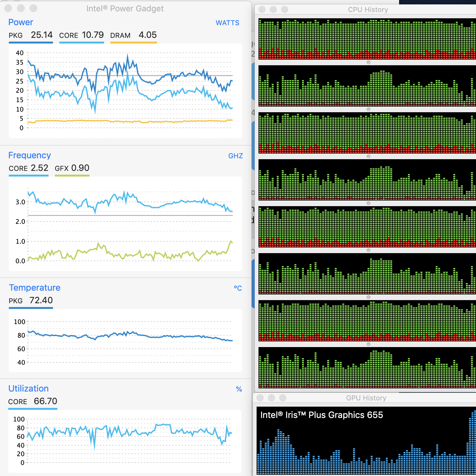Click the "WATTS" unit label
This screenshot has height=476, width=476.
click(228, 23)
